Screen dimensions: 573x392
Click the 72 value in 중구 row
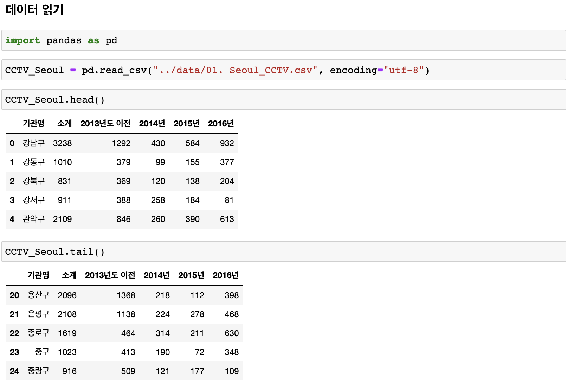pos(200,352)
